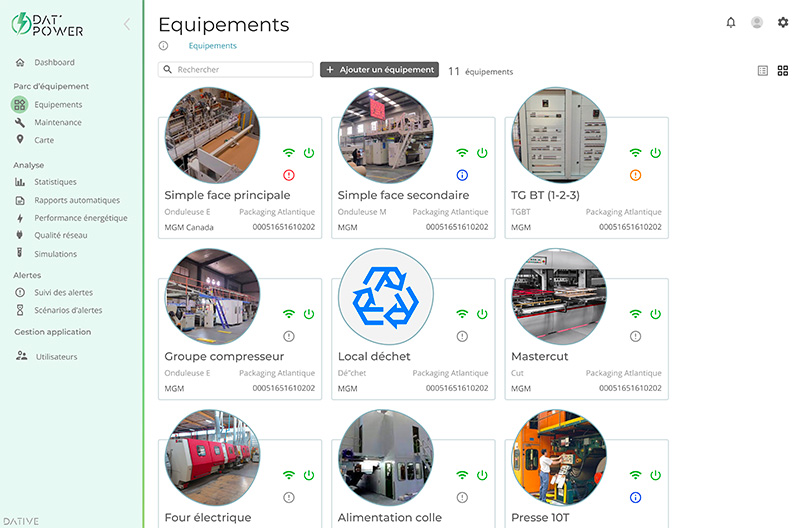Click power icon on Groupe compresseur
Image resolution: width=800 pixels, height=528 pixels.
coord(309,314)
